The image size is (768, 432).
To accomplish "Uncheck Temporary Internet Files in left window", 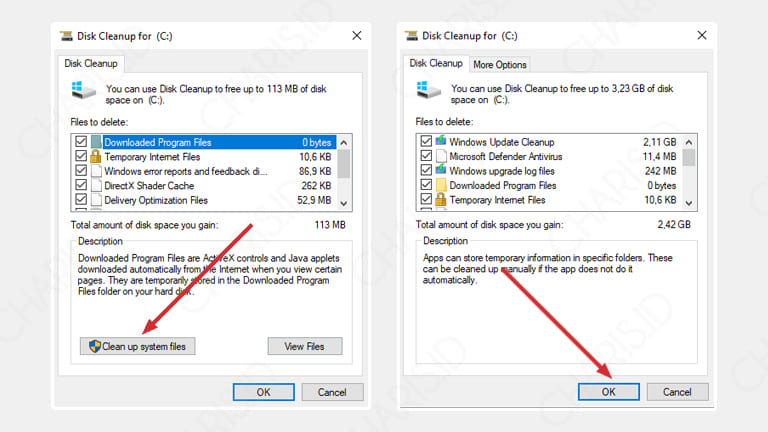I will tap(81, 156).
